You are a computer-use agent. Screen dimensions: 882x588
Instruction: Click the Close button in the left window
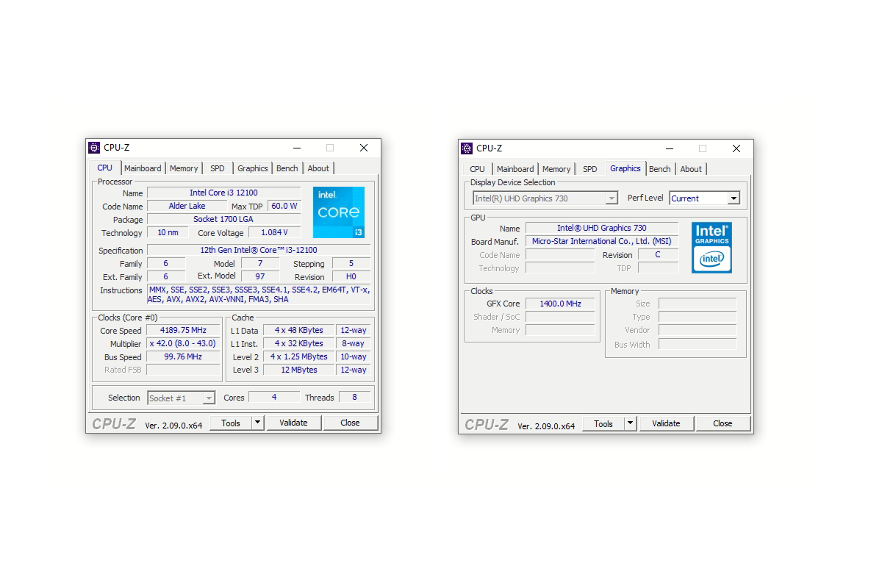click(350, 423)
